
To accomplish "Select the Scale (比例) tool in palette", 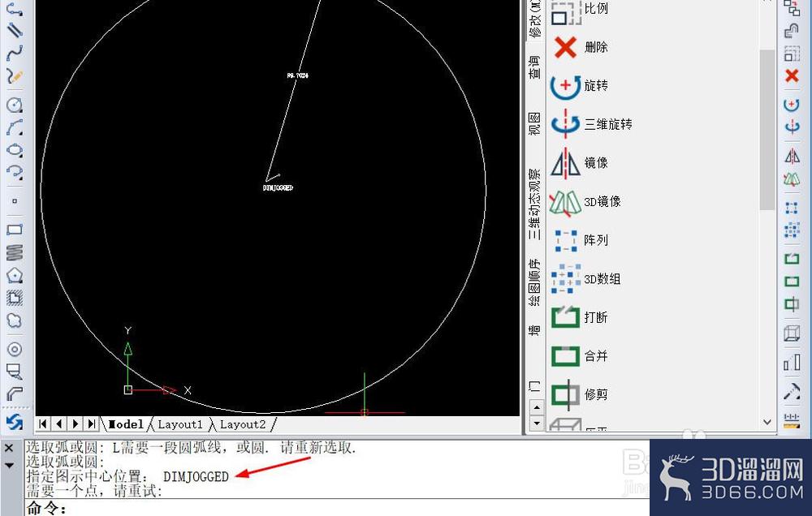I will tap(579, 11).
